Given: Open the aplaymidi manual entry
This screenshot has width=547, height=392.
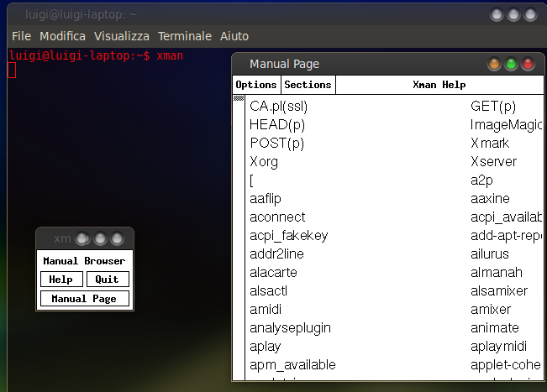Looking at the screenshot, I should click(x=498, y=347).
